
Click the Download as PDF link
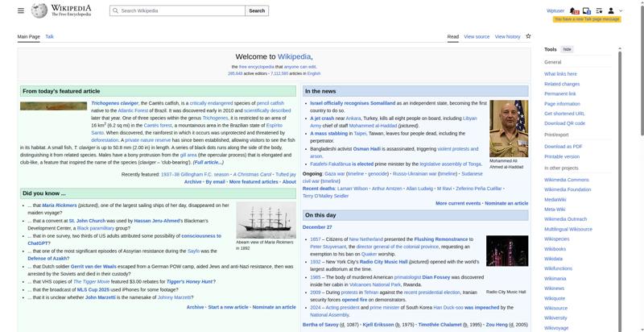563,146
